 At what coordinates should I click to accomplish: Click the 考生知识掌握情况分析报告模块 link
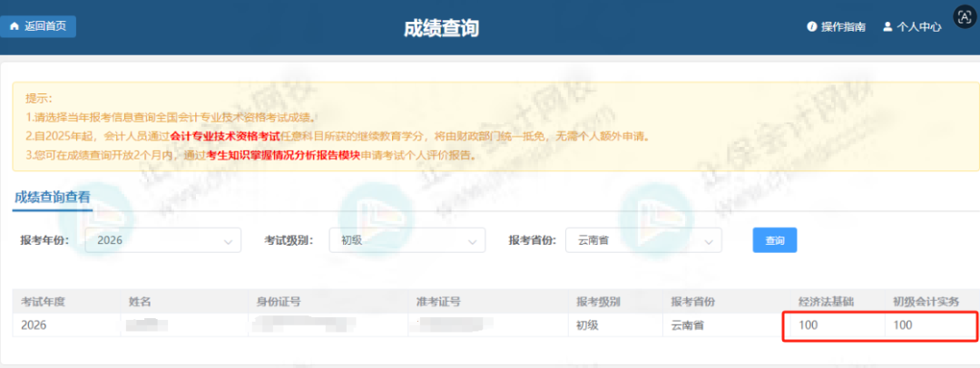(x=283, y=156)
